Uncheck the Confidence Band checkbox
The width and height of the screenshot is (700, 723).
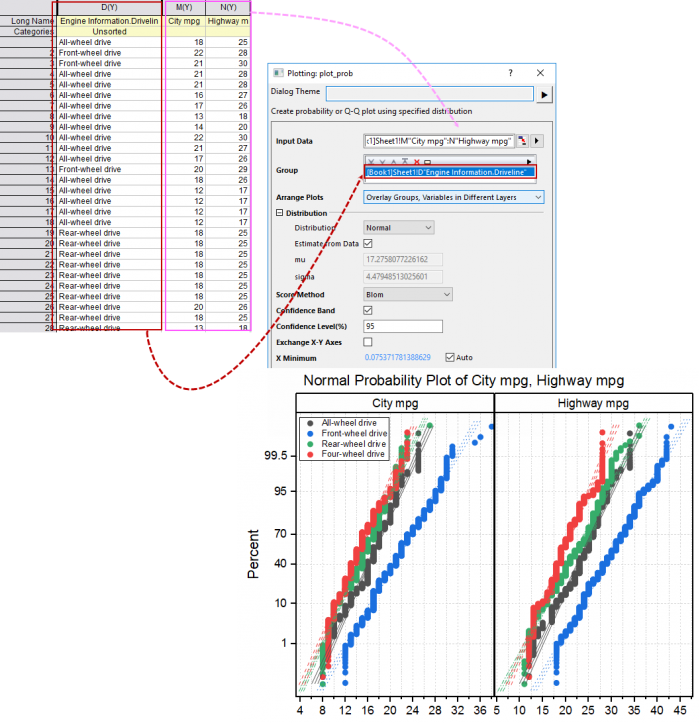pyautogui.click(x=367, y=310)
